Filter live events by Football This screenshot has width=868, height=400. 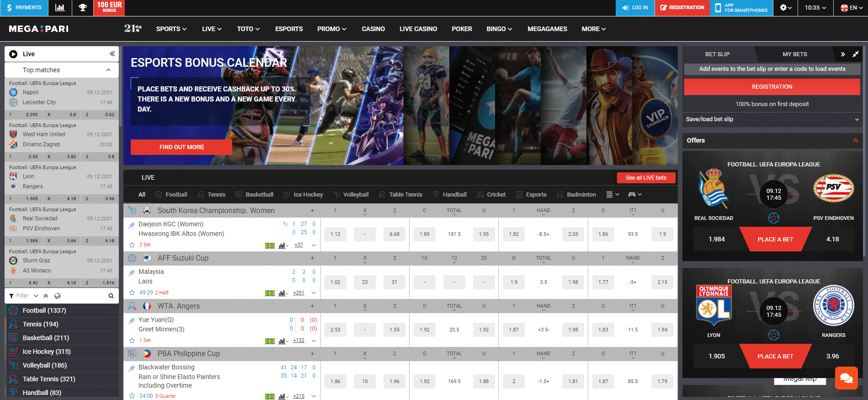pos(171,194)
